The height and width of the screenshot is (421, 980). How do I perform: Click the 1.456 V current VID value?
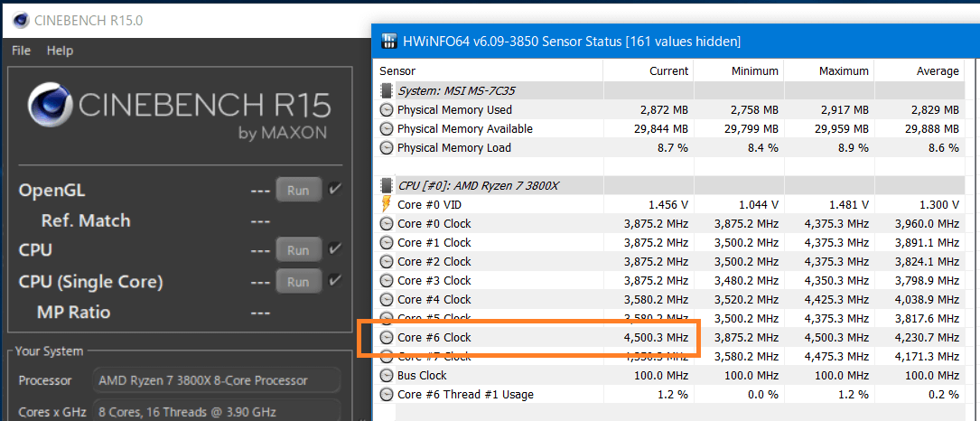click(x=667, y=204)
